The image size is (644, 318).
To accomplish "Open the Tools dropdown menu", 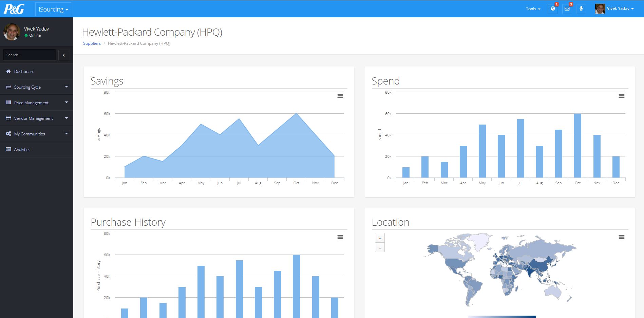I will click(533, 9).
